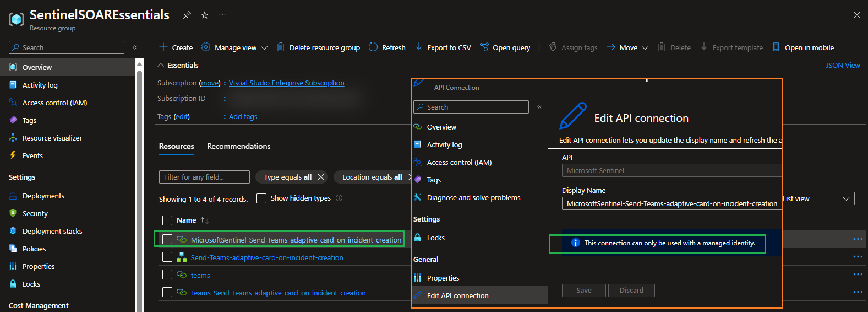
Task: Open MicrosoftSentinel-Send-Teams-adaptive-card-on-incident-creation resource
Action: click(x=296, y=240)
